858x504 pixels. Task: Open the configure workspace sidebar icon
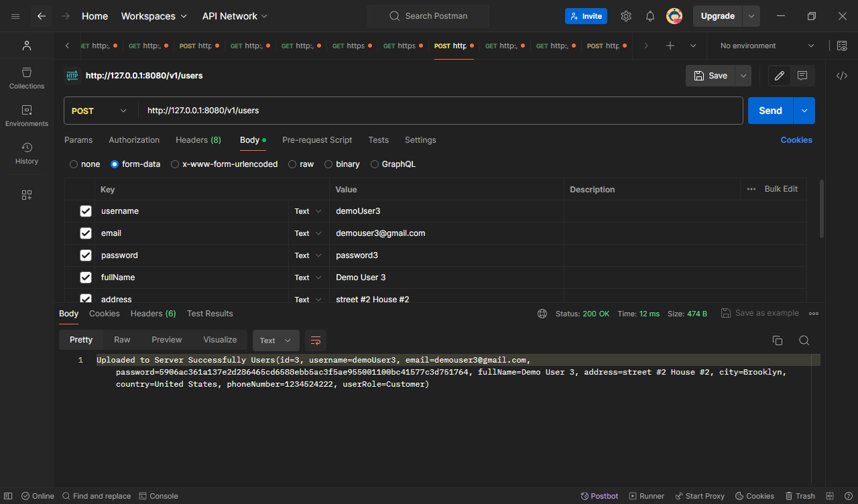click(27, 195)
